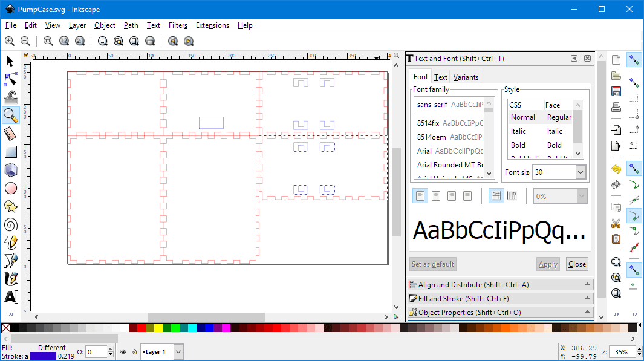Screen dimensions: 644x361
Task: Toggle the layer lock icon
Action: coord(134,352)
